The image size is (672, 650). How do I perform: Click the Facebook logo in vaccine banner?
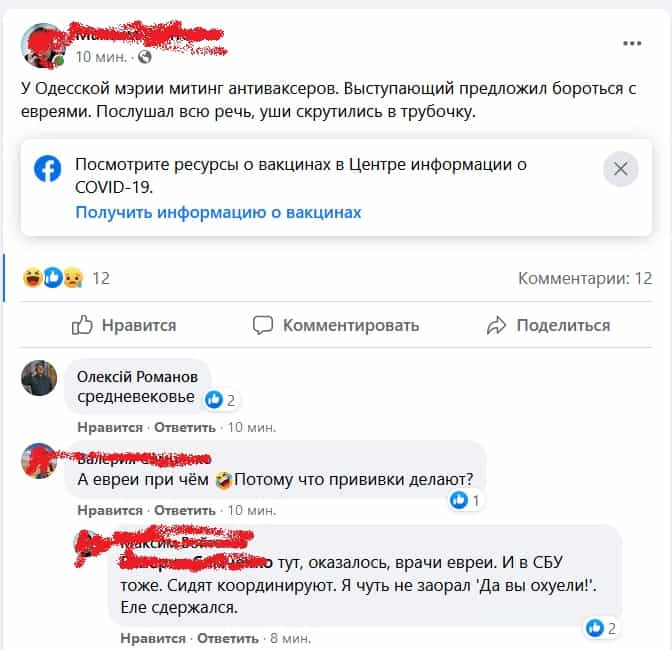pos(48,168)
